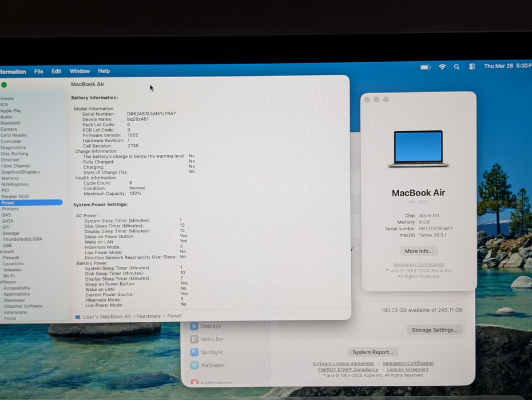Viewport: 532px width, 400px height.
Task: Click the date and time in menu bar
Action: pos(508,66)
